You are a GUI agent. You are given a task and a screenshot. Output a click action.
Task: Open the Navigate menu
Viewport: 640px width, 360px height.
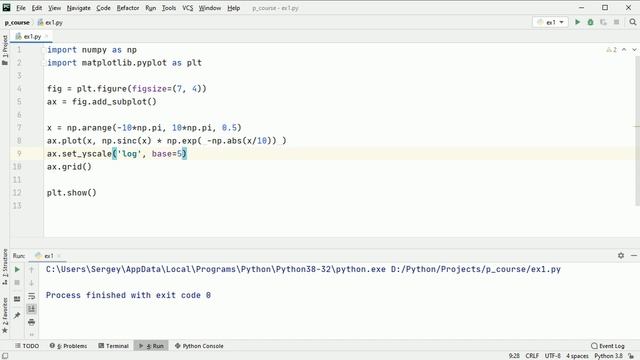pyautogui.click(x=78, y=8)
